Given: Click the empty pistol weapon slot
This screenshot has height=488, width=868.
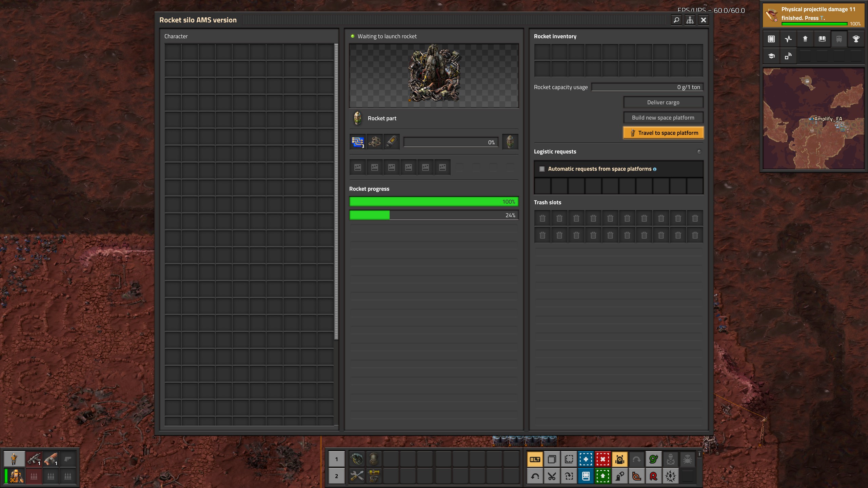Looking at the screenshot, I should (x=68, y=459).
